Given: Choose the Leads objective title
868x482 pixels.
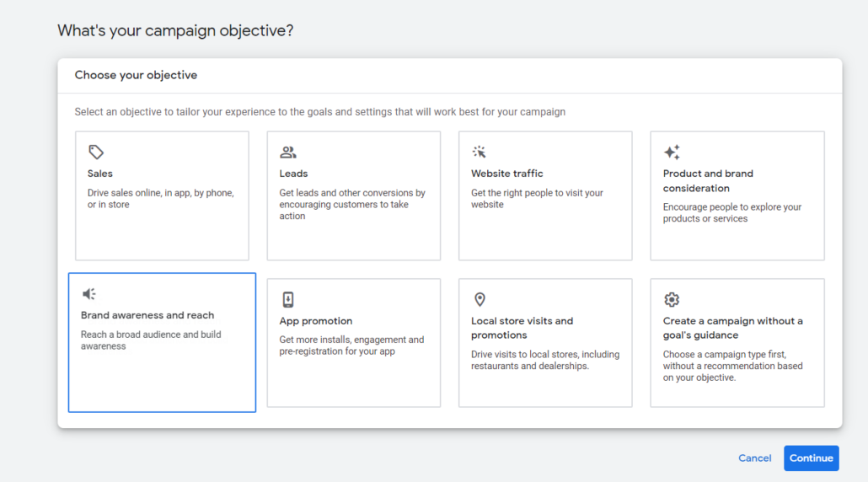Looking at the screenshot, I should tap(293, 174).
